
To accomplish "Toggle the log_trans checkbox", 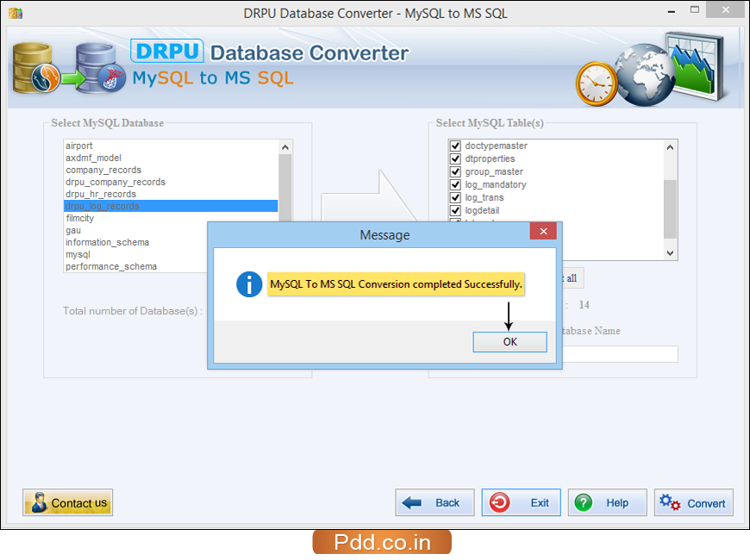I will coord(455,197).
